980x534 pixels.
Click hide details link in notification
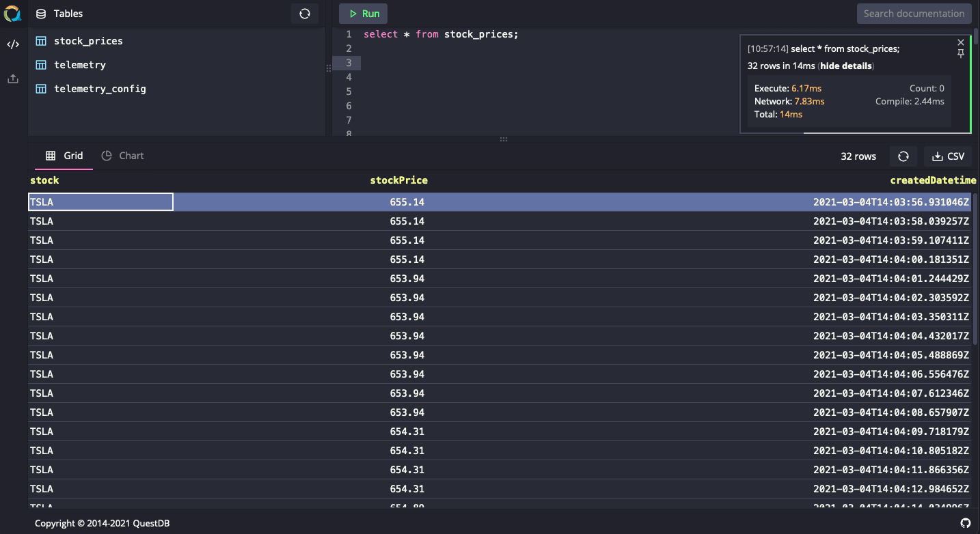coord(846,66)
